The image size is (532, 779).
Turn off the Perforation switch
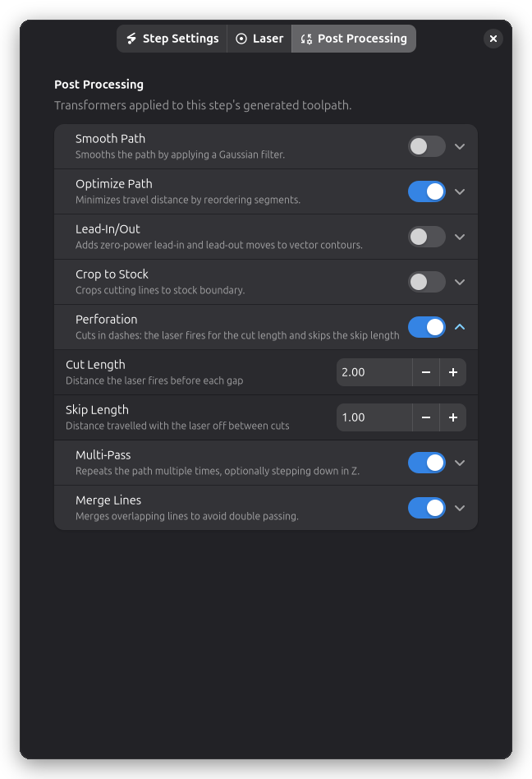(x=427, y=327)
